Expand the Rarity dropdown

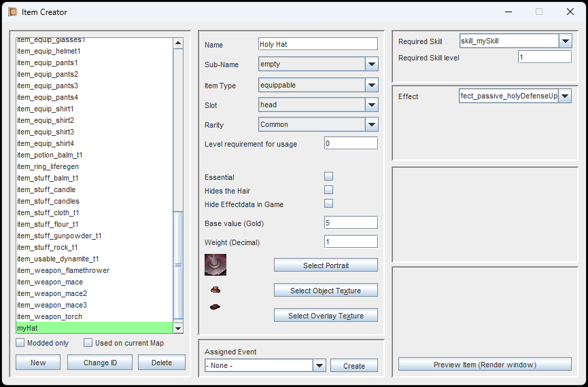pyautogui.click(x=371, y=125)
